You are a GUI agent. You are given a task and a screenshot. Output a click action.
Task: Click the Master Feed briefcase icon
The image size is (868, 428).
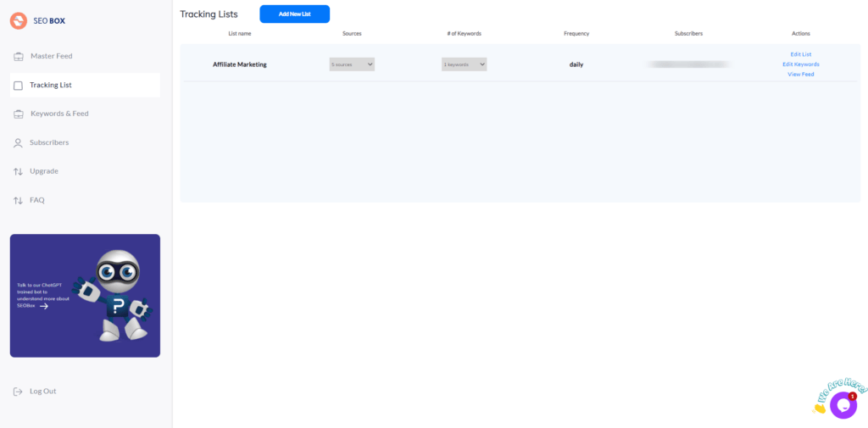point(19,57)
